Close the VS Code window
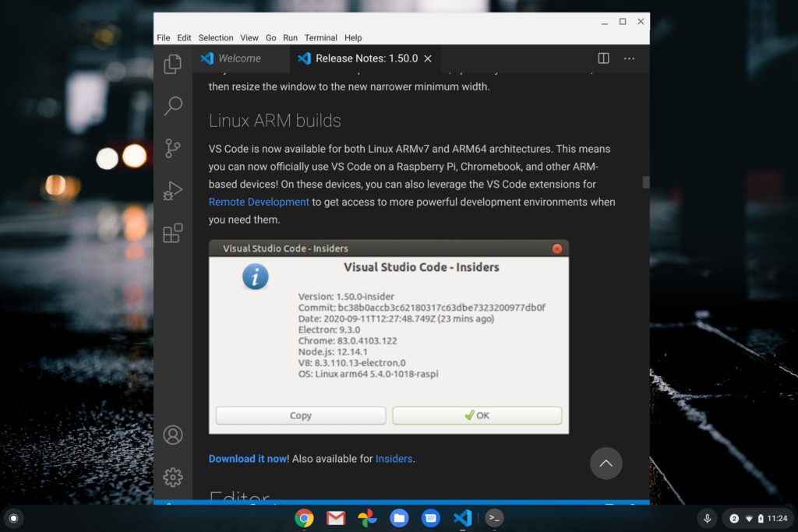Image resolution: width=798 pixels, height=532 pixels. (641, 21)
